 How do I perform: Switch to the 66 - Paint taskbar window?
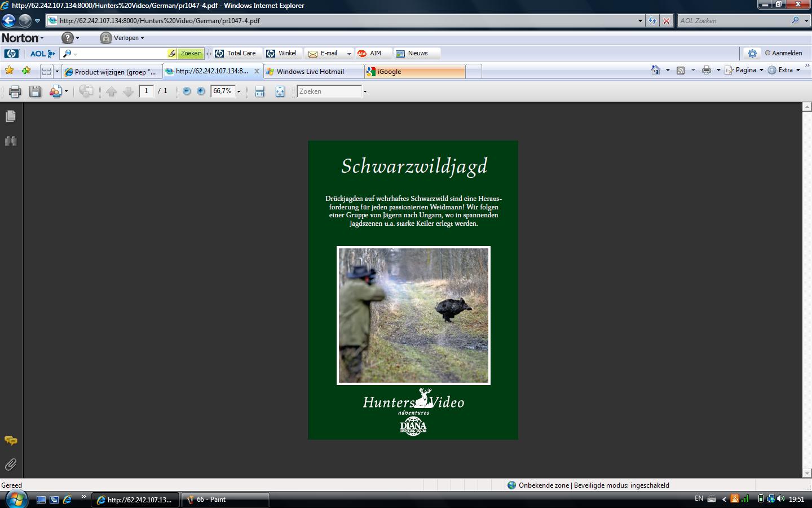pos(225,500)
